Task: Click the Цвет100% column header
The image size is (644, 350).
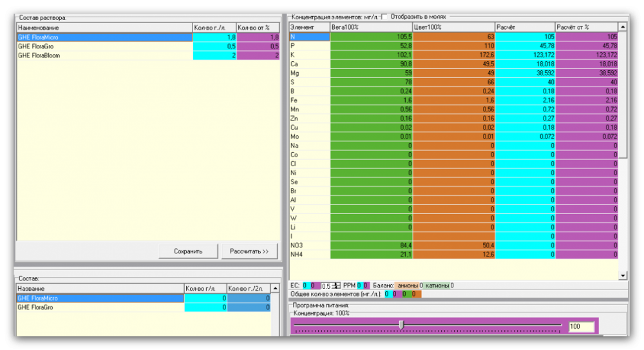Action: (x=454, y=27)
